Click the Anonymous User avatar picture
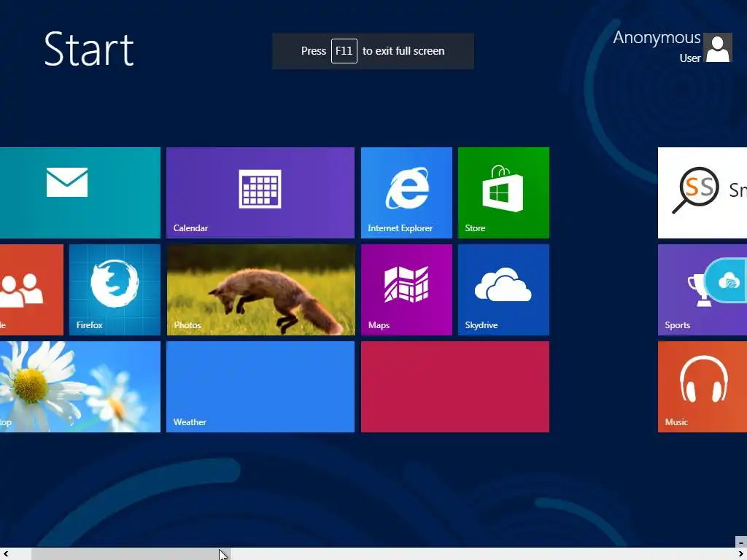 pyautogui.click(x=718, y=47)
